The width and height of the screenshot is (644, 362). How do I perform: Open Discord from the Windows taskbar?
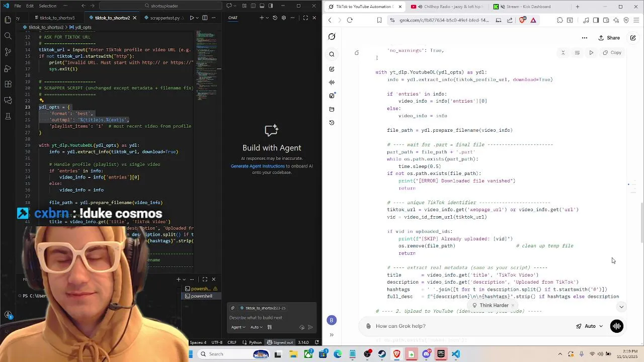click(x=426, y=354)
